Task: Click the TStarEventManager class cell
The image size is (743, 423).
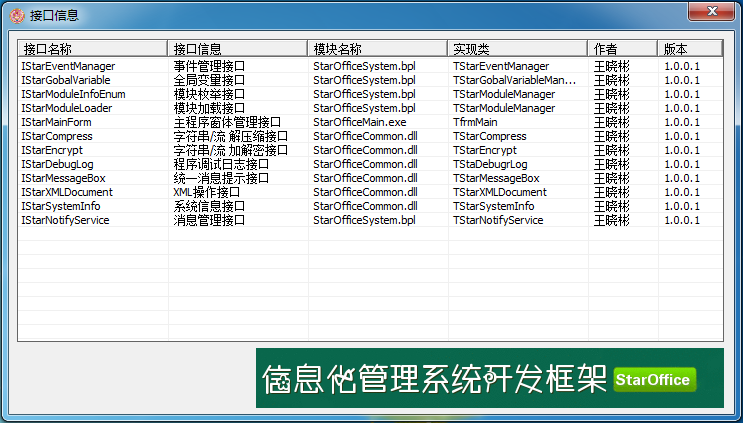Action: [x=501, y=66]
